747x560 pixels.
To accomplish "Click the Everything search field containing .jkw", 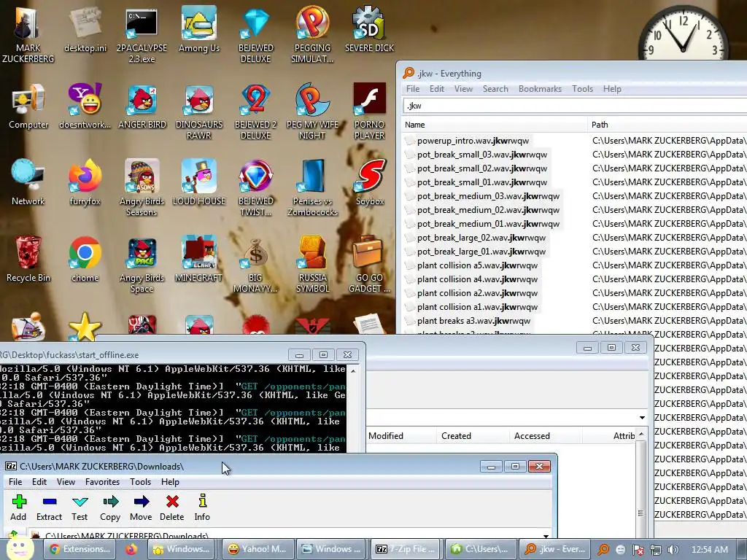I will click(575, 106).
